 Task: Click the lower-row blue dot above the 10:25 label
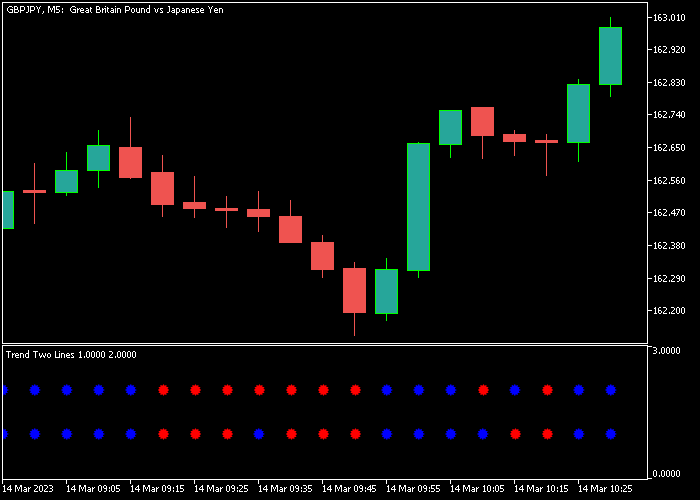point(579,434)
